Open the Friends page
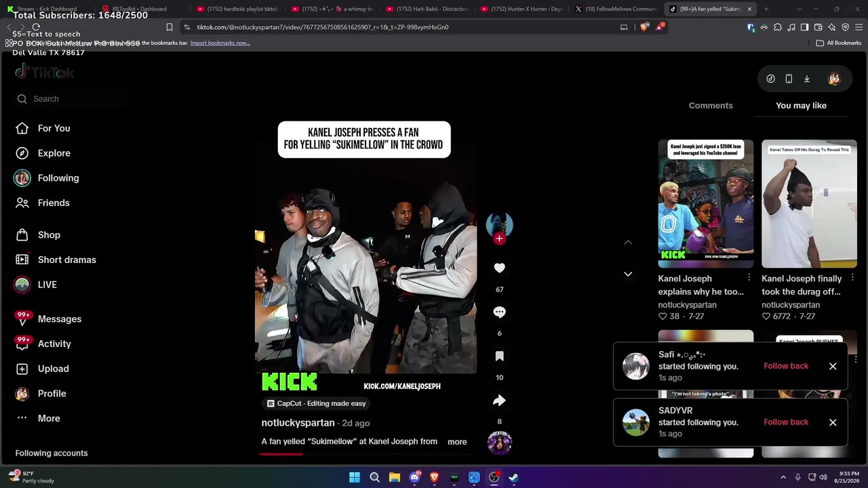The height and width of the screenshot is (488, 868). tap(54, 203)
